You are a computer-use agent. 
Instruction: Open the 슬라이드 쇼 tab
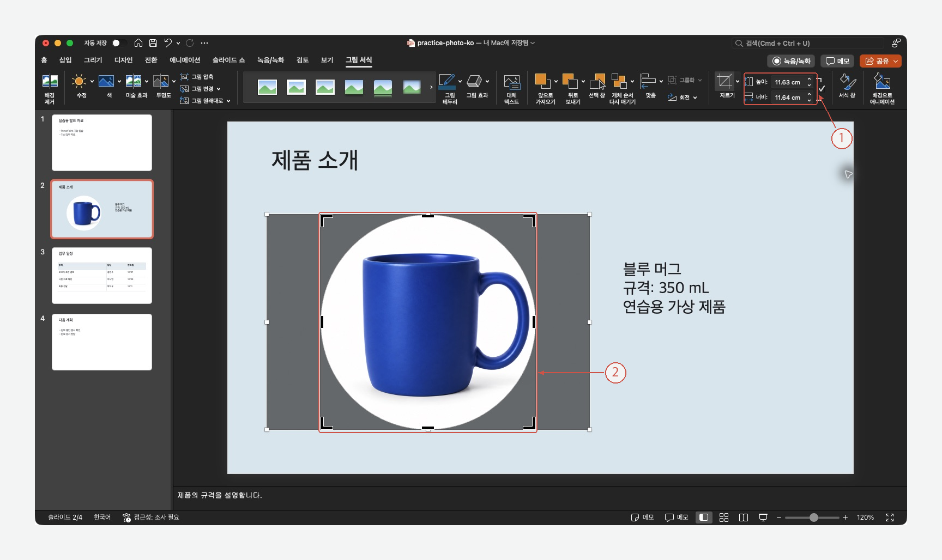[x=228, y=60]
